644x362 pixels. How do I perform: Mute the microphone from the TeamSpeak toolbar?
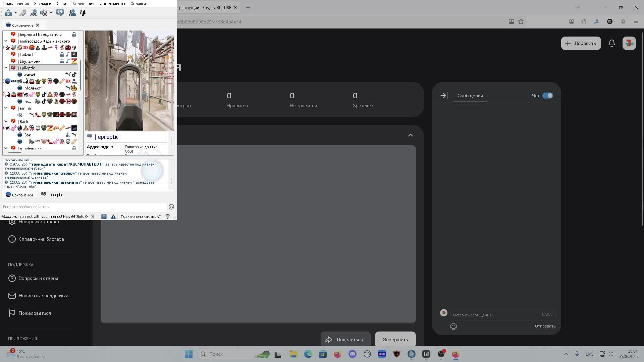pos(33,13)
